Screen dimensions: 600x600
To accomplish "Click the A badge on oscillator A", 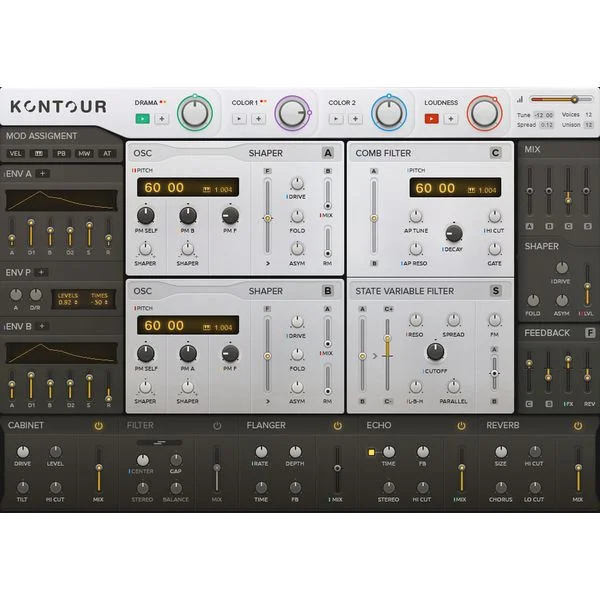I will click(328, 153).
